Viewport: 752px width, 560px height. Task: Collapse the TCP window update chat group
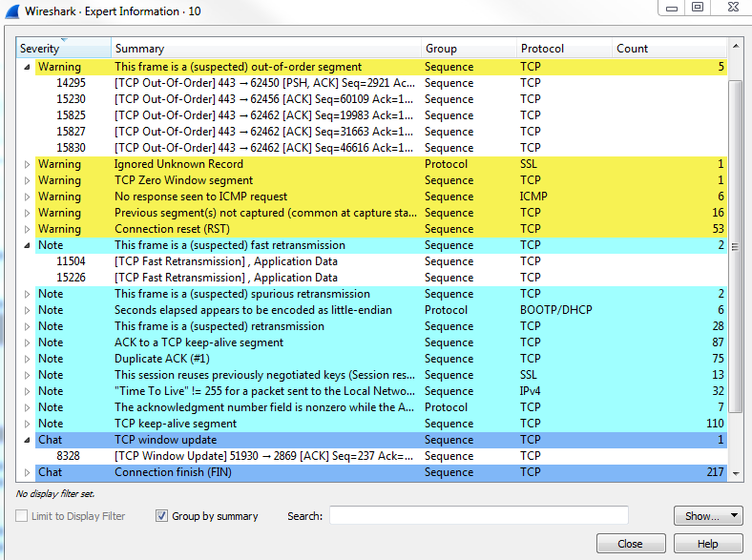[x=27, y=440]
